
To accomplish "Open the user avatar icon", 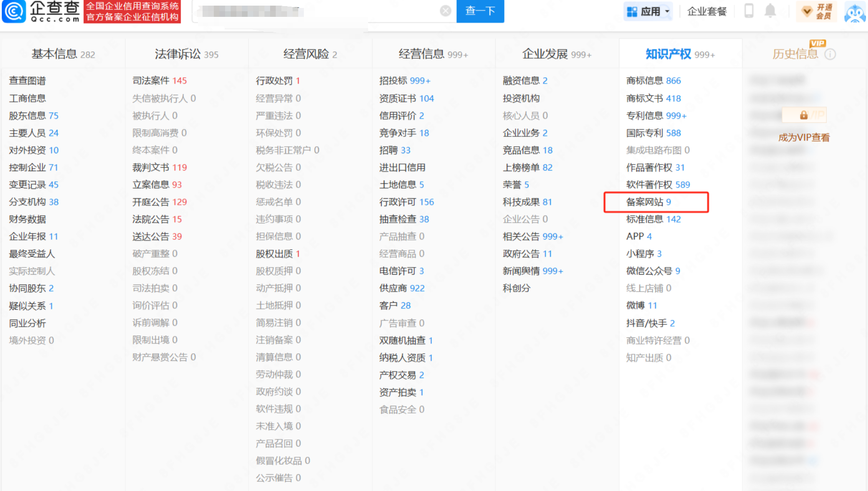I will (854, 12).
